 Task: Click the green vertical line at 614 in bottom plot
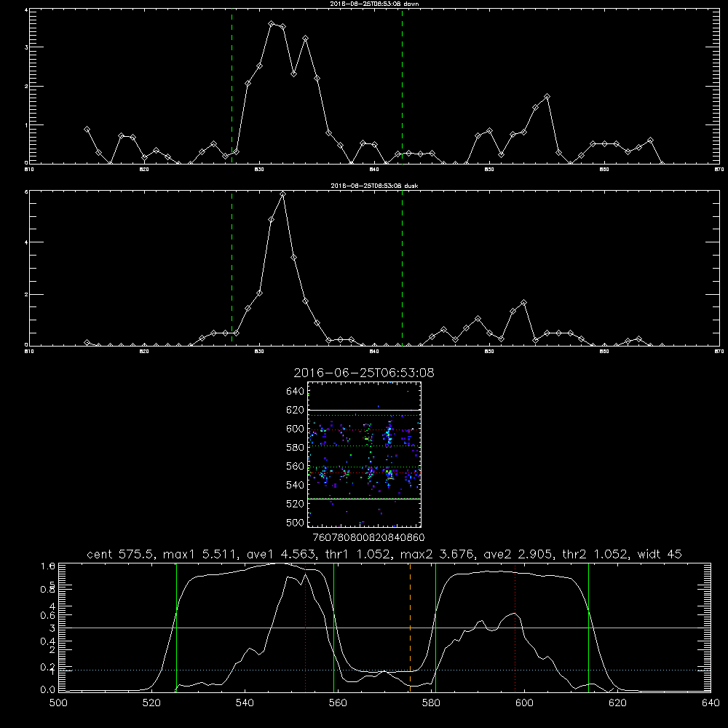click(x=588, y=627)
